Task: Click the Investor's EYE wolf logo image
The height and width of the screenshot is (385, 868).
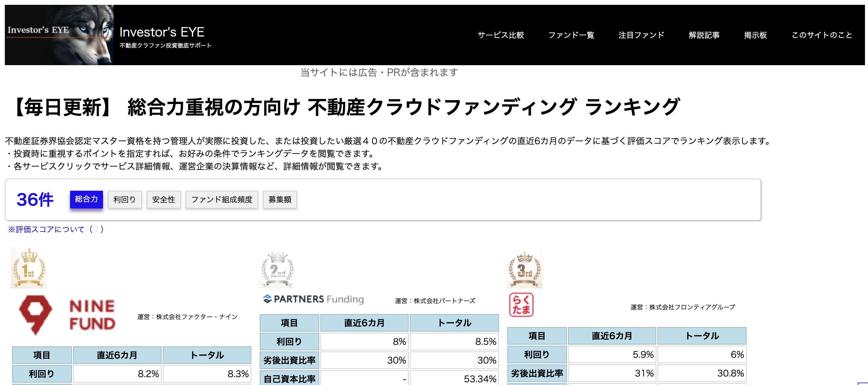Action: pyautogui.click(x=59, y=35)
